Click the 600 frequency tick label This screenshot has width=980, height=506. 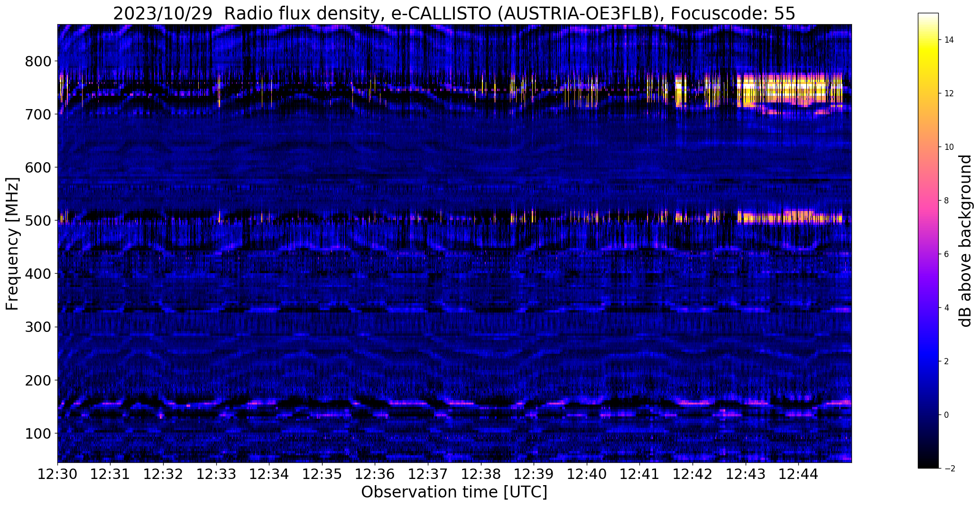tap(37, 167)
